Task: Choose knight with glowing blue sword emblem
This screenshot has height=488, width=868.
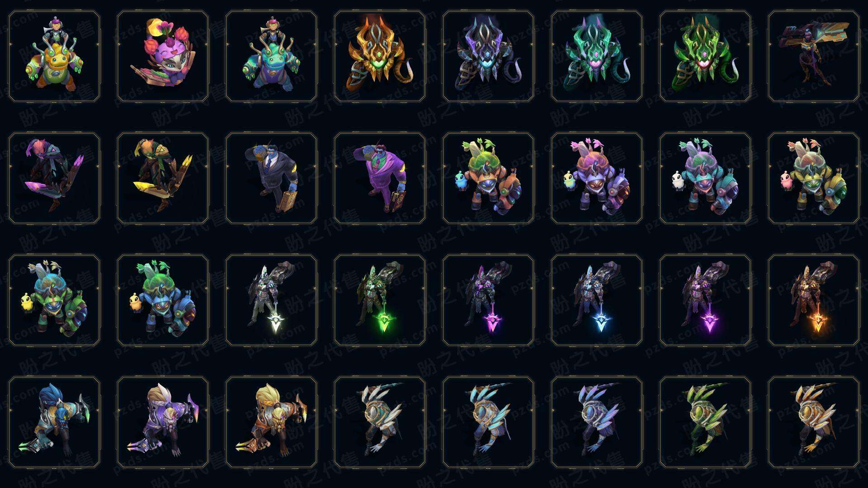Action: coord(597,300)
